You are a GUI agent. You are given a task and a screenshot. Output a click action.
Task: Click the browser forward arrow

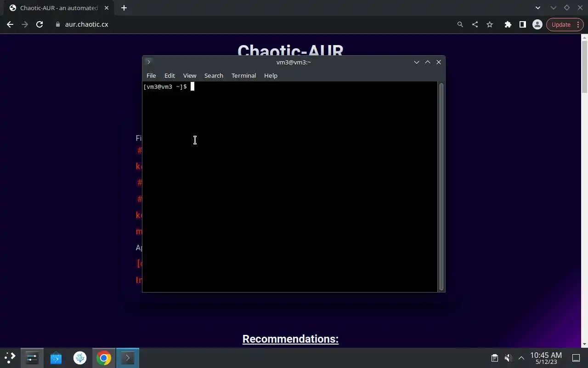(x=25, y=24)
